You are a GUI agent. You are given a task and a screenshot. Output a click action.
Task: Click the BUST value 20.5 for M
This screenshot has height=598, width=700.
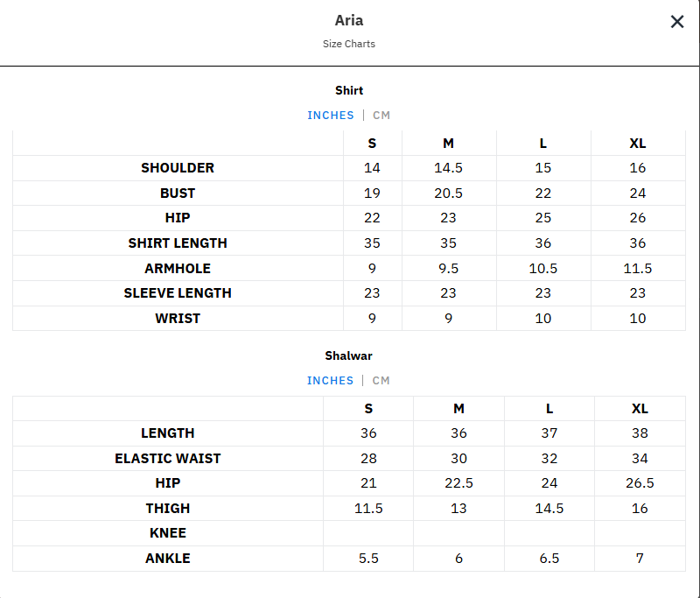(x=448, y=193)
